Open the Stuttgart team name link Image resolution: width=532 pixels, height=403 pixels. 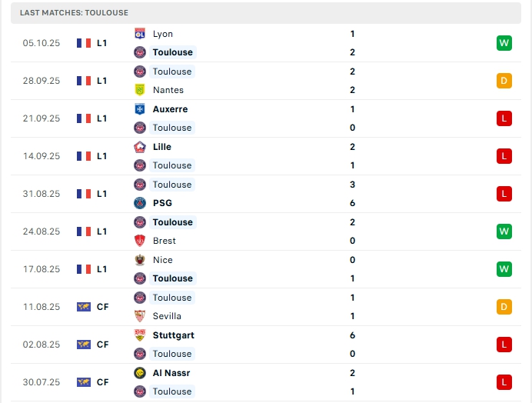(x=174, y=335)
